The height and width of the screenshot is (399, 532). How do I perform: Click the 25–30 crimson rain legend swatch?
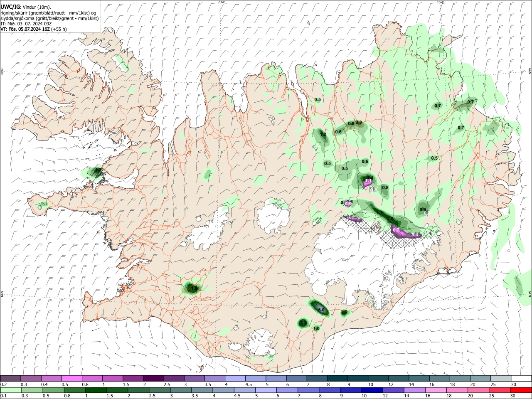pyautogui.click(x=499, y=390)
